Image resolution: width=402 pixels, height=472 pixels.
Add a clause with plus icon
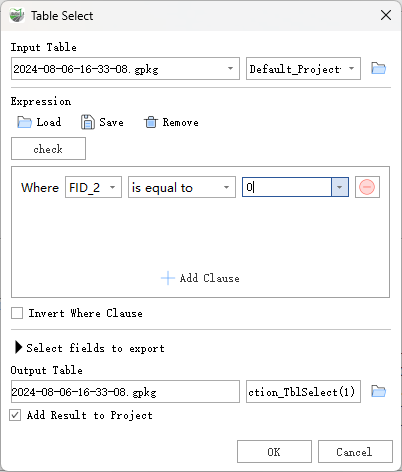[x=200, y=278]
